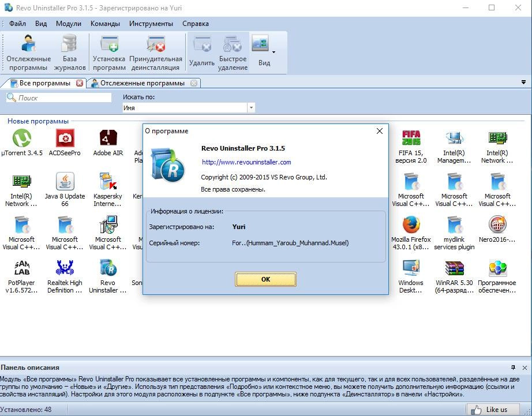Click the Revo Uninstaller logo in dialog
The width and height of the screenshot is (532, 416).
pos(167,165)
